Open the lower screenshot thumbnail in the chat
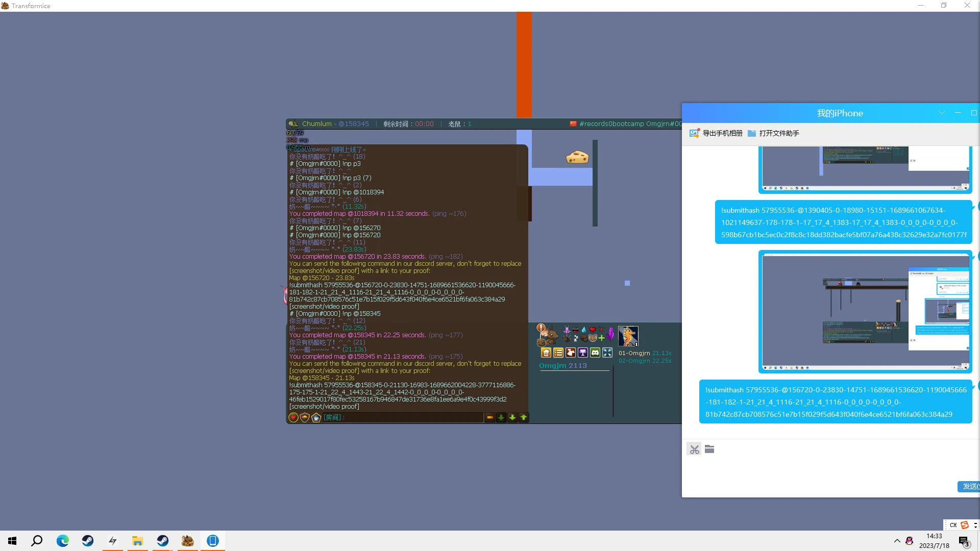Screen dimensions: 980x551 click(865, 312)
